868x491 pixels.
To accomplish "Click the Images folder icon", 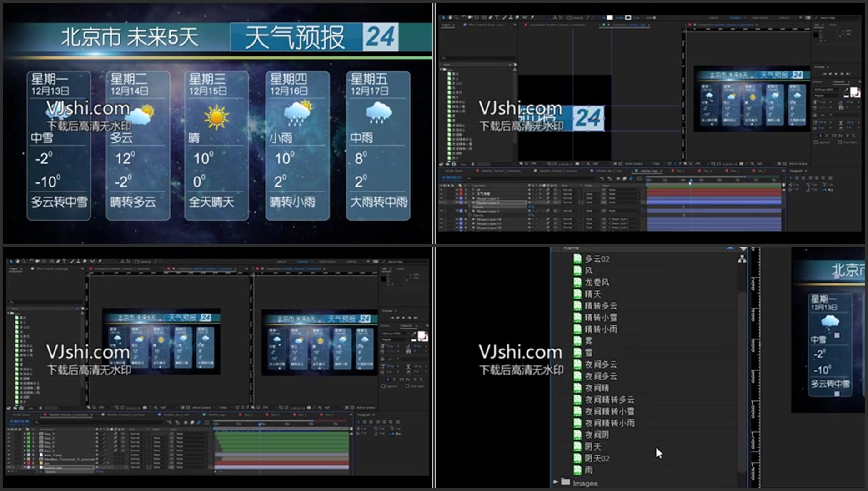I will [x=566, y=481].
